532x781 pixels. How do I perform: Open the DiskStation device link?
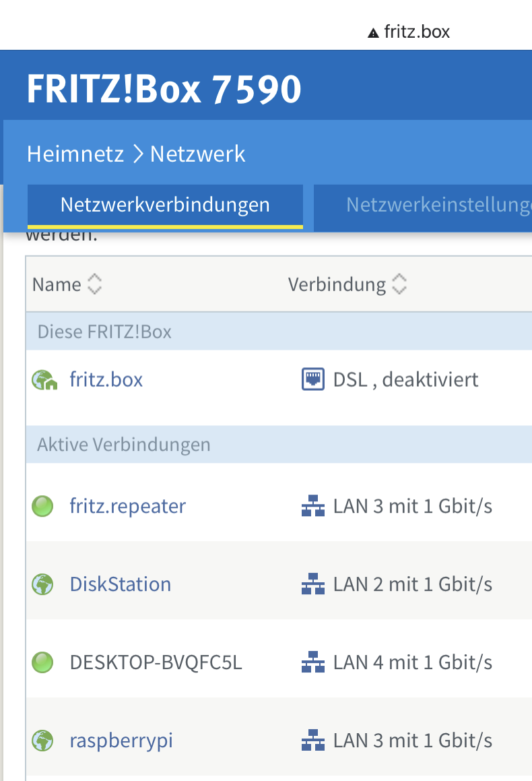tap(121, 584)
